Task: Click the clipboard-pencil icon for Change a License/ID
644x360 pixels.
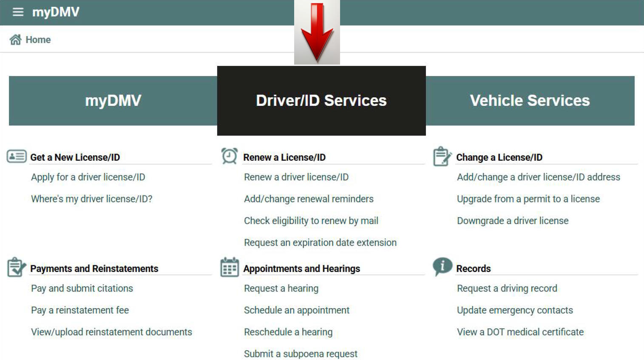Action: pyautogui.click(x=442, y=156)
